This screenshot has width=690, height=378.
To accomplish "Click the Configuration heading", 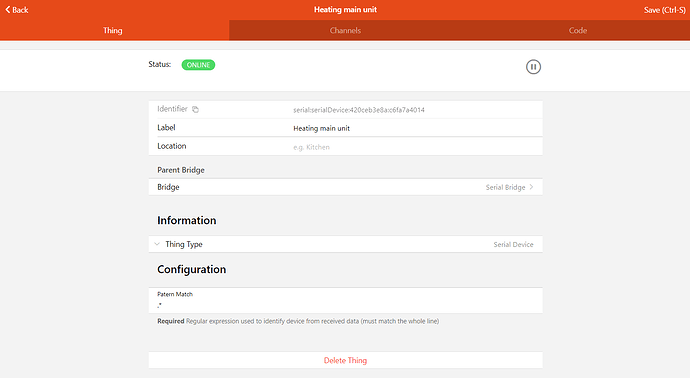I will click(x=191, y=269).
